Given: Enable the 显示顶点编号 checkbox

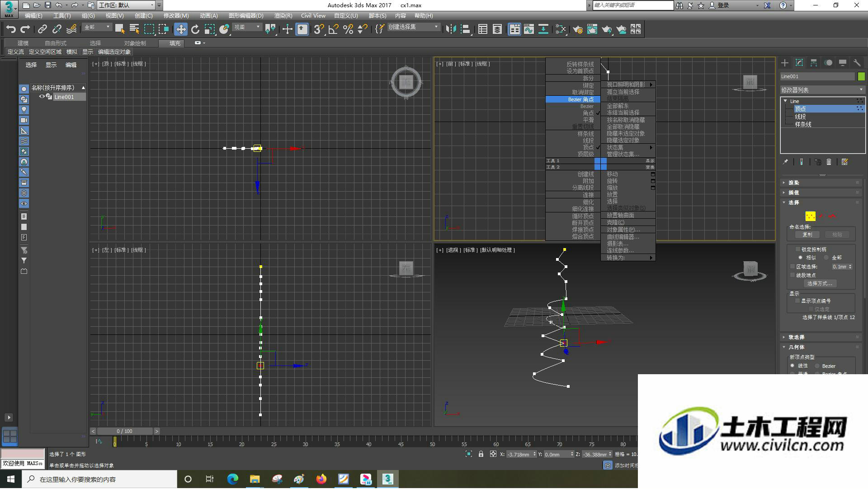Looking at the screenshot, I should tap(798, 301).
